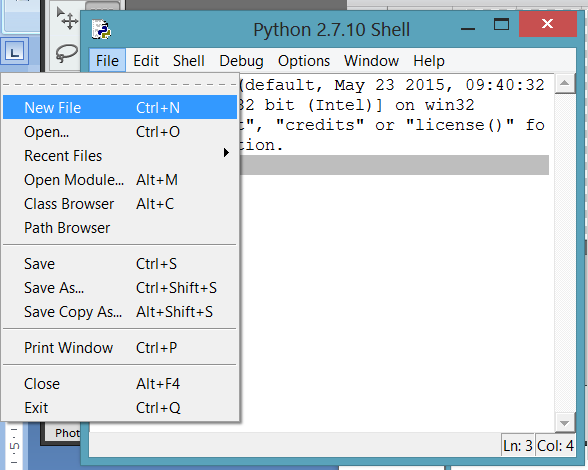This screenshot has width=588, height=470.
Task: Click Save in the File menu
Action: (120, 264)
